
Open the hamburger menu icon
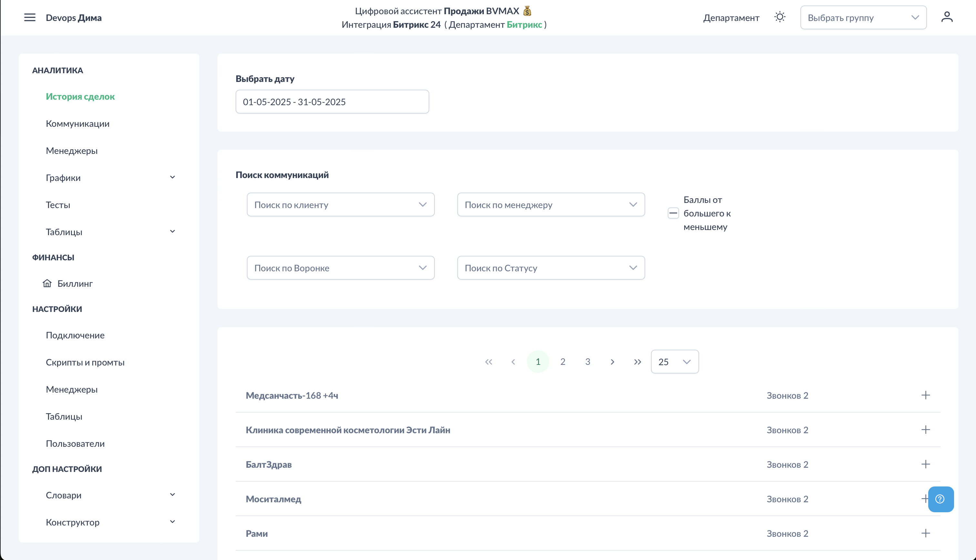click(30, 18)
